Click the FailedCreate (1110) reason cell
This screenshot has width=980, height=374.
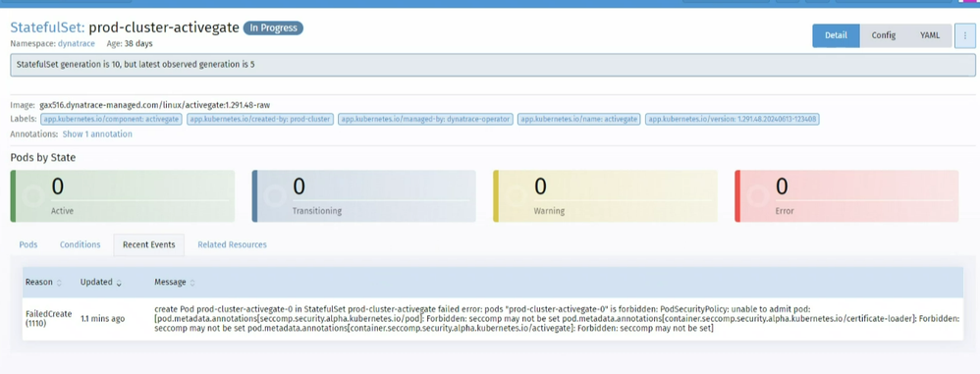point(49,318)
